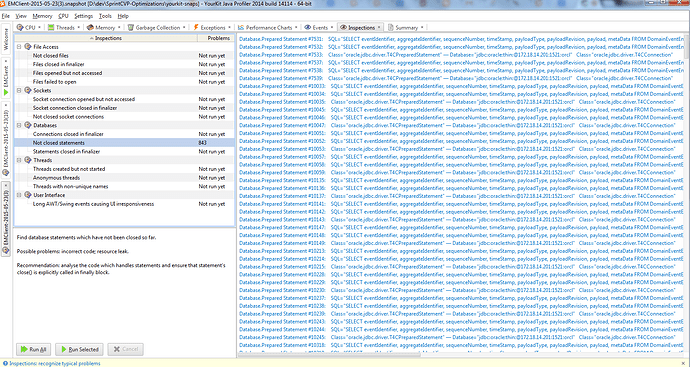This screenshot has height=367, width=690.
Task: Click the User Interface category icon
Action: coord(28,195)
